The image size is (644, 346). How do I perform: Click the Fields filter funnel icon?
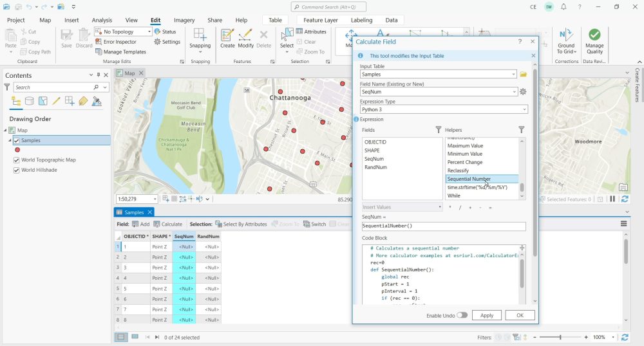tap(438, 130)
